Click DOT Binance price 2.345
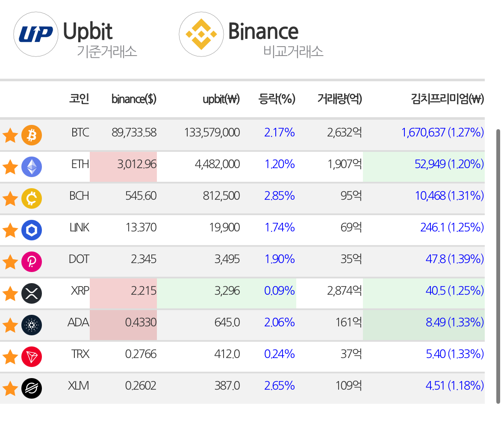Screen dimensions: 504x429 click(x=144, y=259)
